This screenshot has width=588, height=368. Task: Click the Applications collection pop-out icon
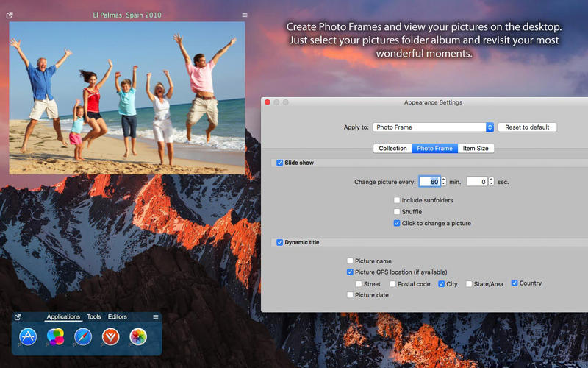coord(18,317)
